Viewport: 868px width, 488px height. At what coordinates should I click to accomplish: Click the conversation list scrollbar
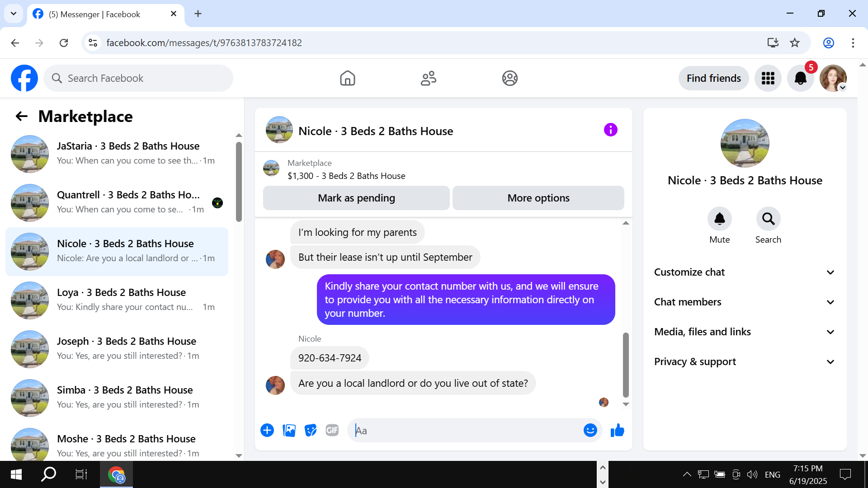[239, 182]
